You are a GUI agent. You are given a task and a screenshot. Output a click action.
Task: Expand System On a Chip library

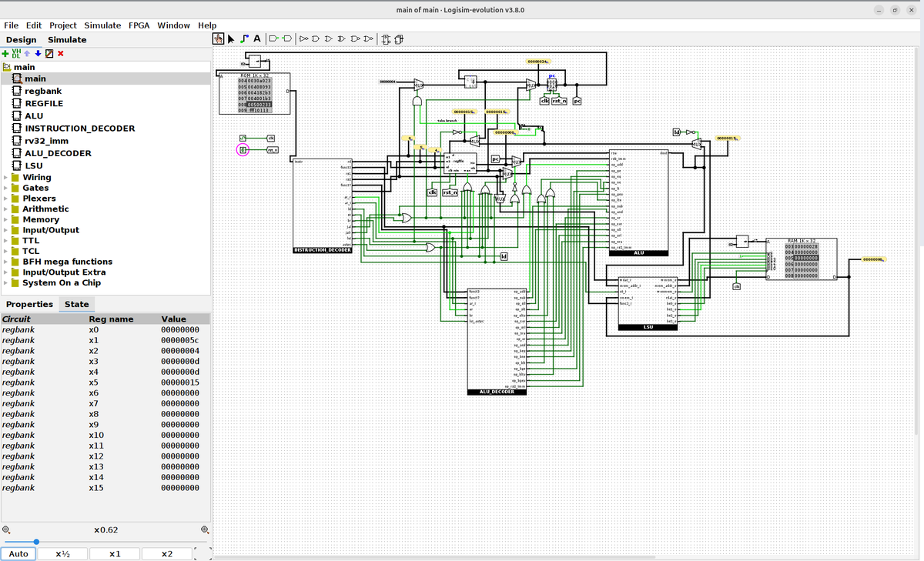click(x=6, y=282)
